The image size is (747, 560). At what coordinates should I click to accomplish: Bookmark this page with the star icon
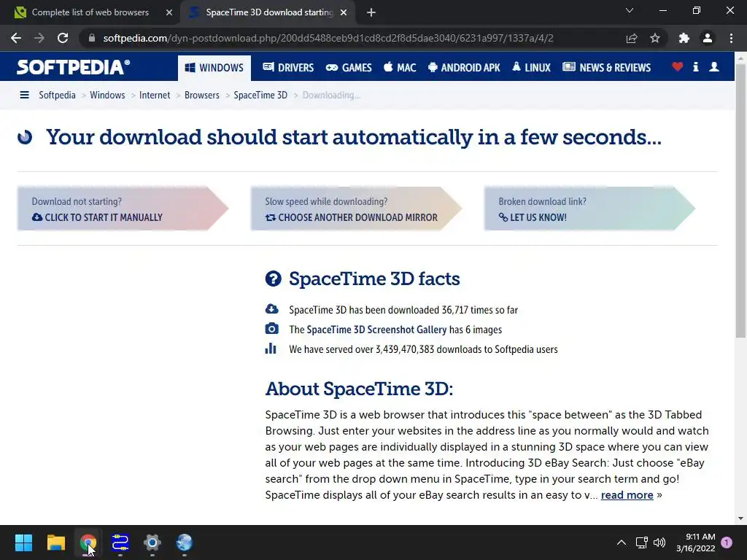pos(655,38)
